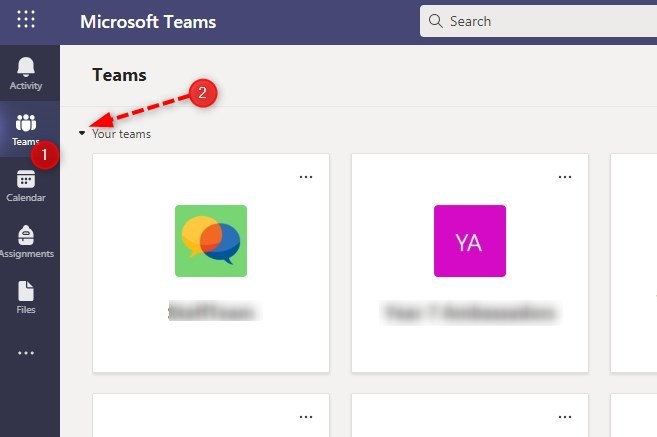Image resolution: width=657 pixels, height=437 pixels.
Task: Open the magenta YA team avatar
Action: 470,240
